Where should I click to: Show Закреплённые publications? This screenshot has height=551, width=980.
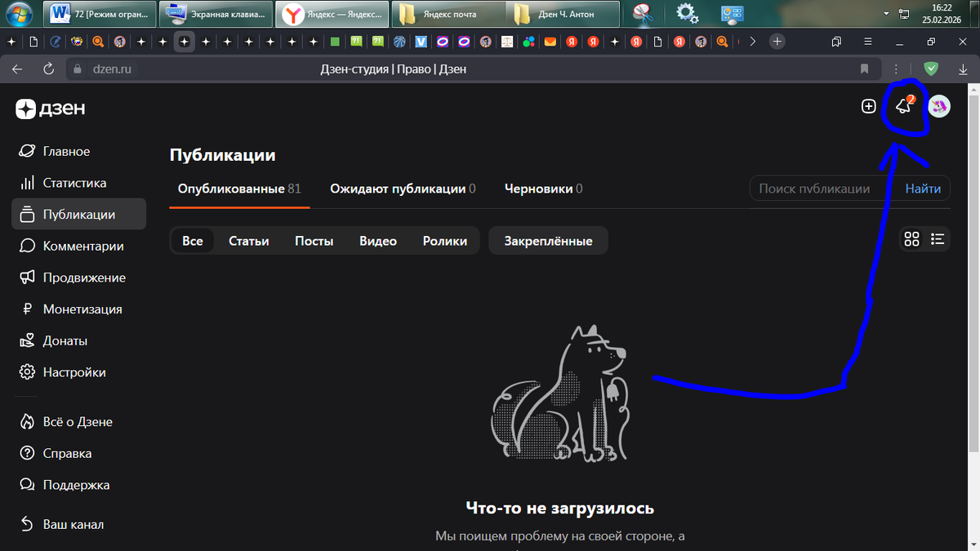pos(548,241)
